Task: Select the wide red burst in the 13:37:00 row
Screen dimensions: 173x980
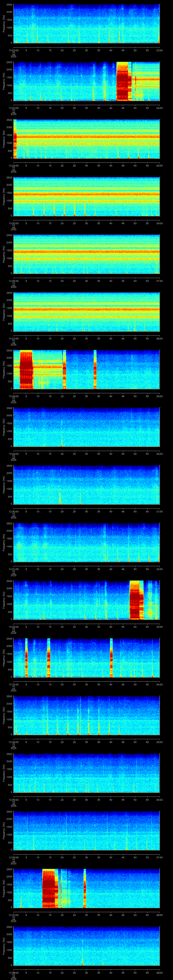Action: pos(50,889)
